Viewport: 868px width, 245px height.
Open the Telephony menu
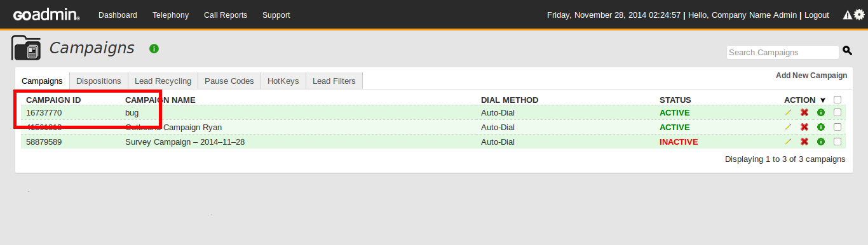click(170, 15)
